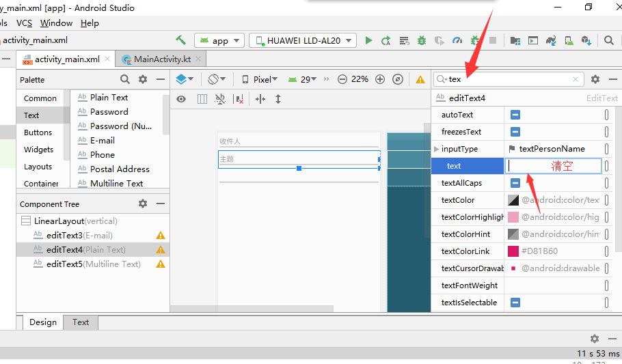Click the Zoom to Fit icon
Viewport: 622px width, 364px height.
tap(398, 79)
